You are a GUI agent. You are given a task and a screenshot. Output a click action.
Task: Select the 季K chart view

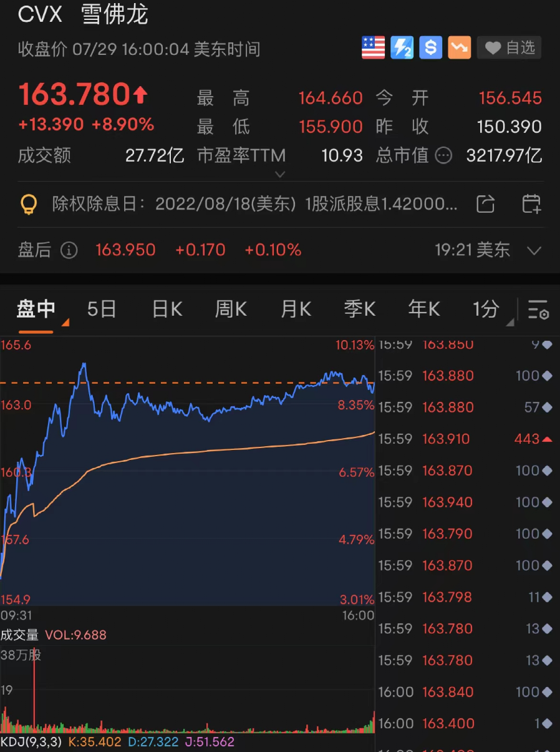[x=359, y=309]
